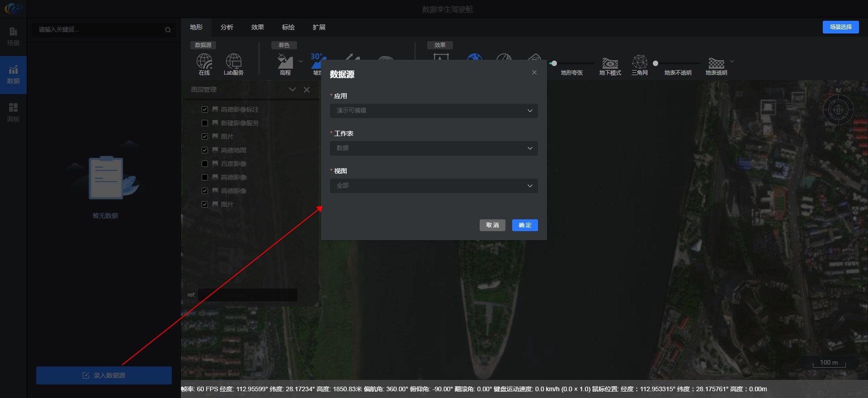Screen dimensions: 868x398
Task: Click the map compass navigation control
Action: coord(838,109)
